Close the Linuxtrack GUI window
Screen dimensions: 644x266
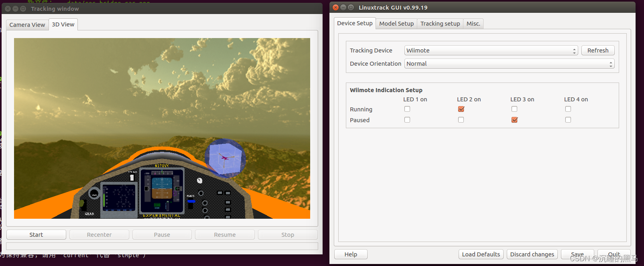pyautogui.click(x=336, y=7)
